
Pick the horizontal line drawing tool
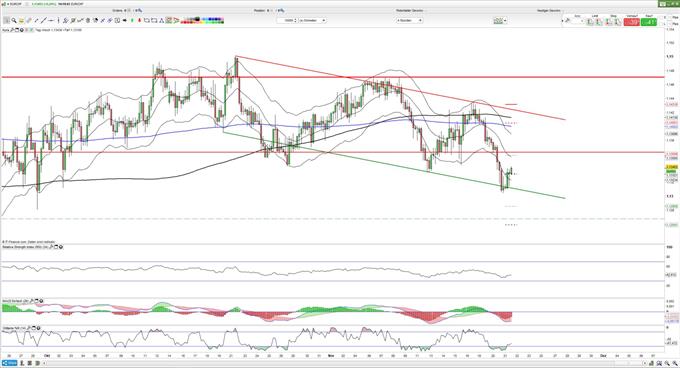(51, 20)
